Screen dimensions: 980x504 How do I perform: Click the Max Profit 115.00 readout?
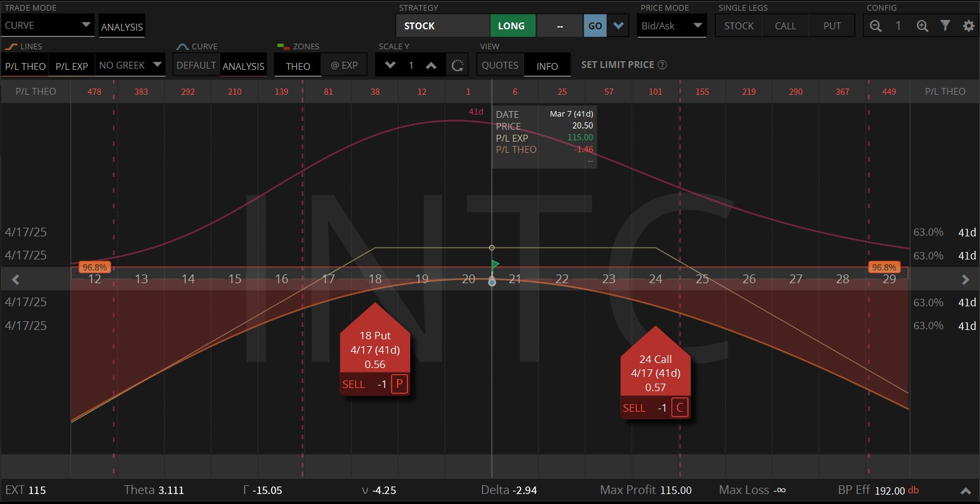646,490
